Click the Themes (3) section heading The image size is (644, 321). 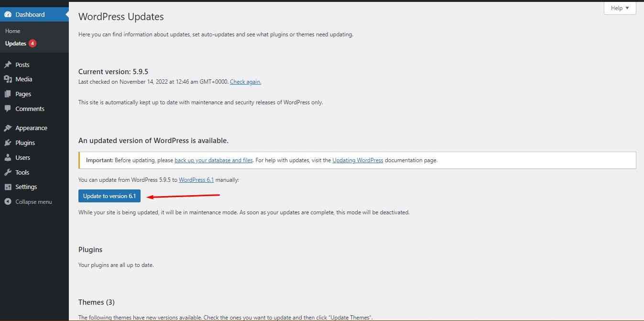pyautogui.click(x=97, y=302)
